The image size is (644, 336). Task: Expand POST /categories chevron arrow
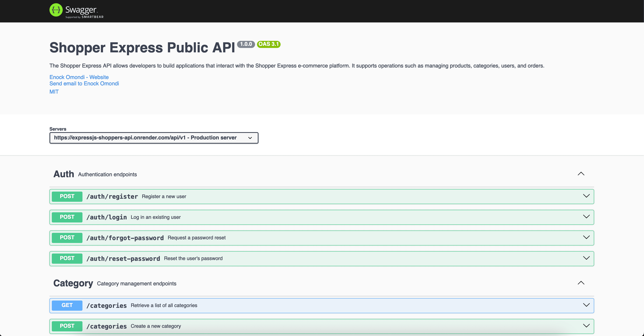[x=586, y=326]
